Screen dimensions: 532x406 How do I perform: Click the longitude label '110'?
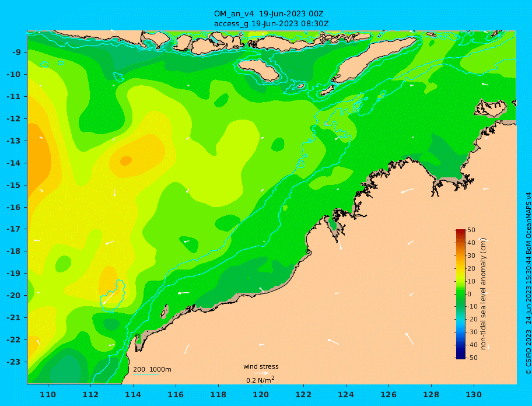click(x=48, y=394)
